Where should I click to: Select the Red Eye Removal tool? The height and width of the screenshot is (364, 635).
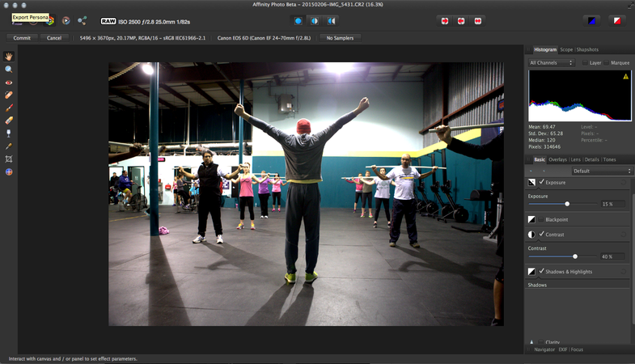tap(9, 83)
